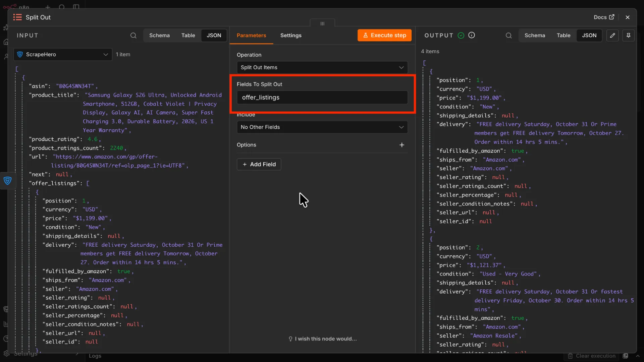Search the output panel data

(508, 36)
